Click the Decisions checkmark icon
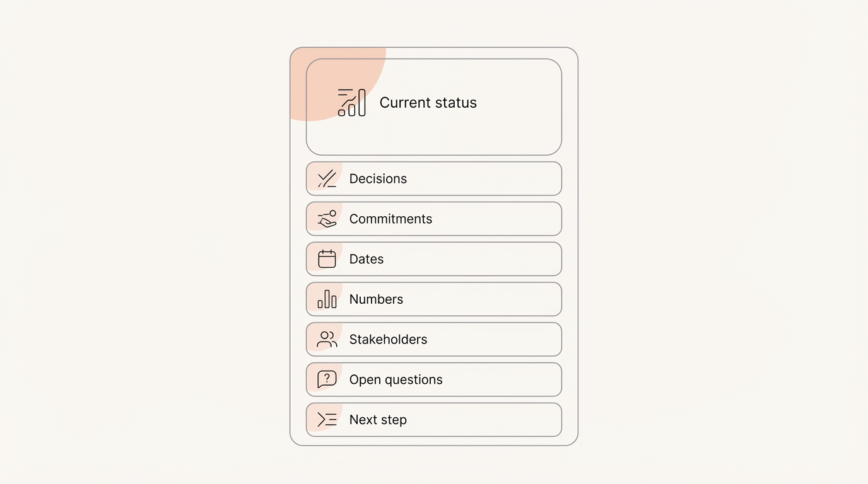 327,179
